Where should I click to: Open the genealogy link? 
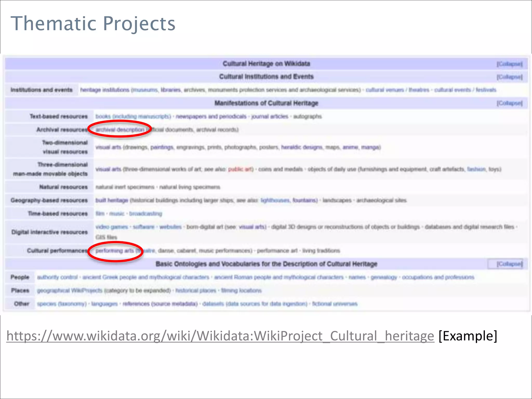click(384, 277)
